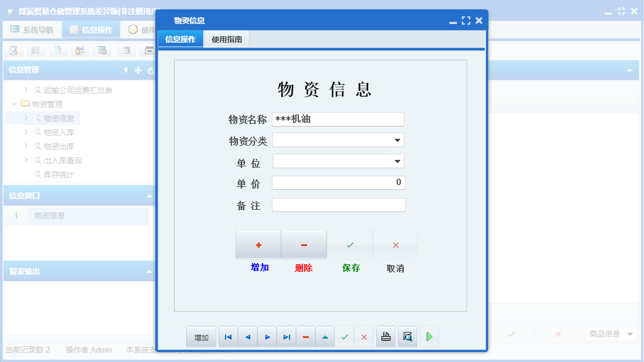644x362 pixels.
Task: Switch to the 使用指南 tab
Action: (226, 38)
